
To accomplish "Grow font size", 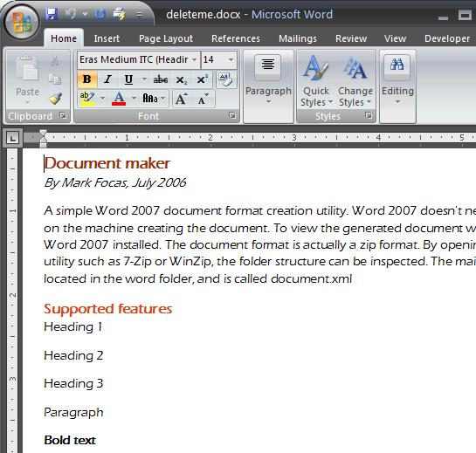I will [182, 99].
